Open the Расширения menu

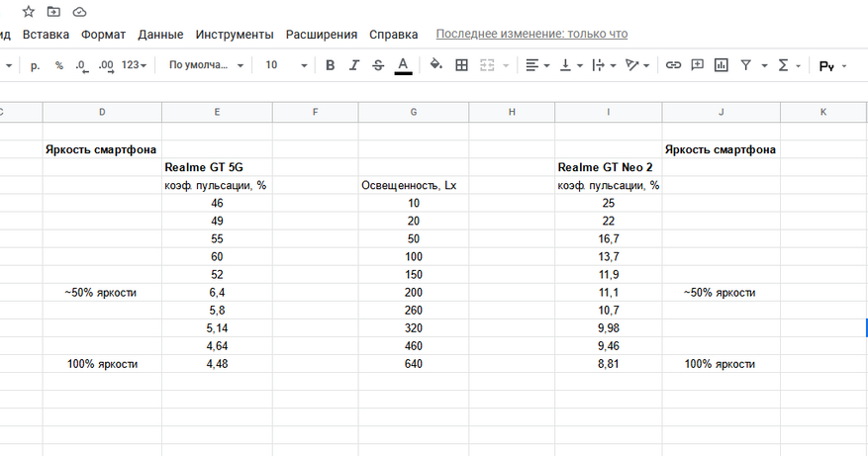click(x=322, y=35)
